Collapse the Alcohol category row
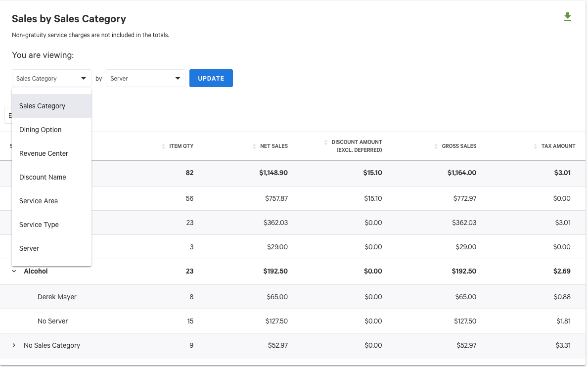 click(x=13, y=271)
